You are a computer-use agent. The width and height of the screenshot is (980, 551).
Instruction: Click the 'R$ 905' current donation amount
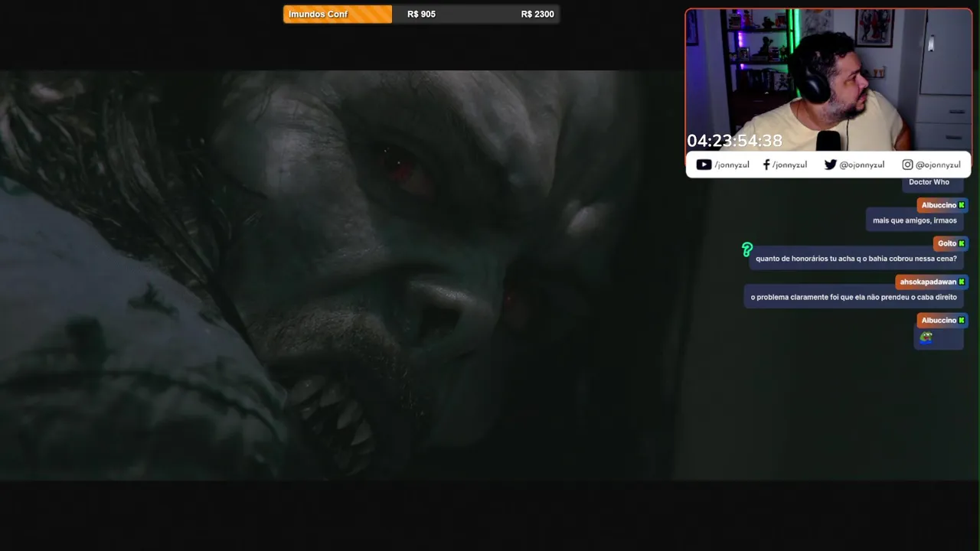point(421,14)
